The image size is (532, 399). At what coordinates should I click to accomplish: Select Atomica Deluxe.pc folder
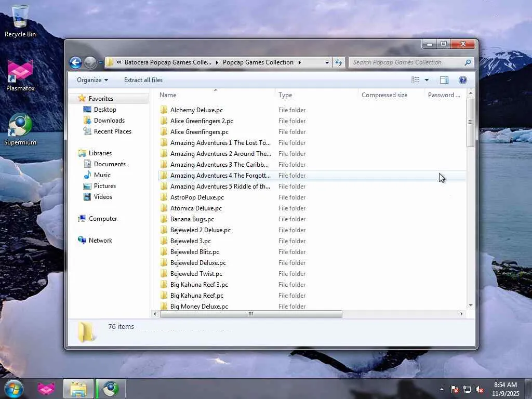click(x=196, y=208)
